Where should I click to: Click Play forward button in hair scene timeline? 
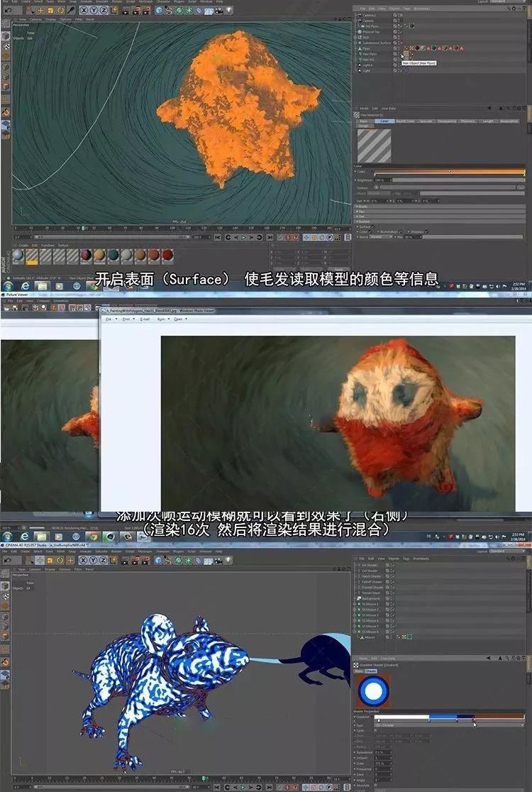(244, 238)
